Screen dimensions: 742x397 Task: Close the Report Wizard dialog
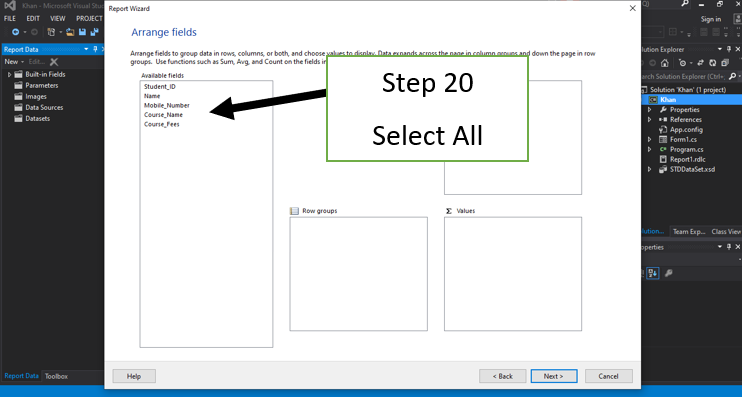(632, 9)
